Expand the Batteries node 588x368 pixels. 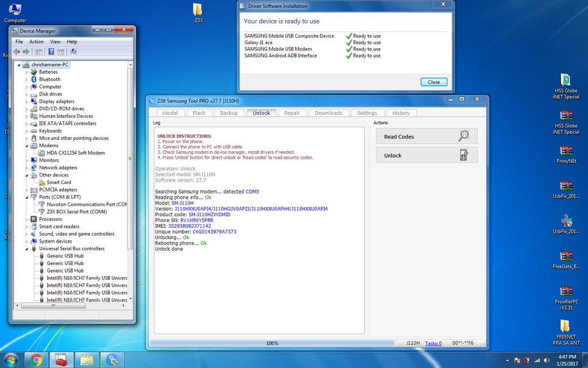tap(26, 72)
